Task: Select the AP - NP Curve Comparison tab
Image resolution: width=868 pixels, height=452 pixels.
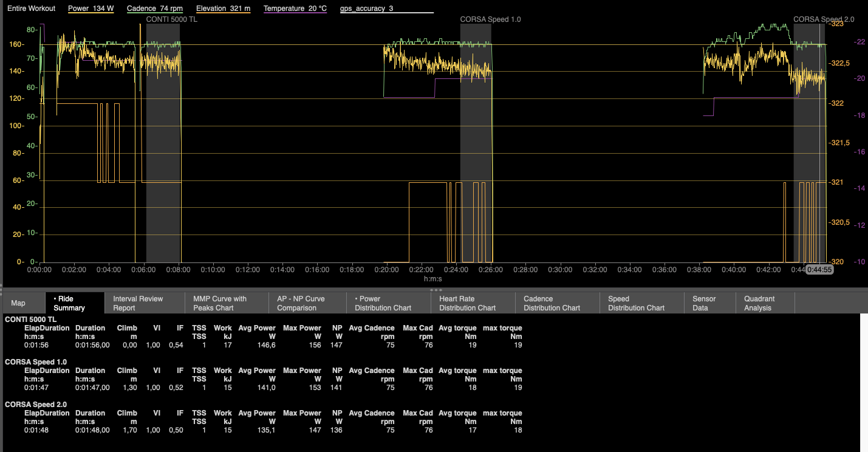Action: (301, 303)
